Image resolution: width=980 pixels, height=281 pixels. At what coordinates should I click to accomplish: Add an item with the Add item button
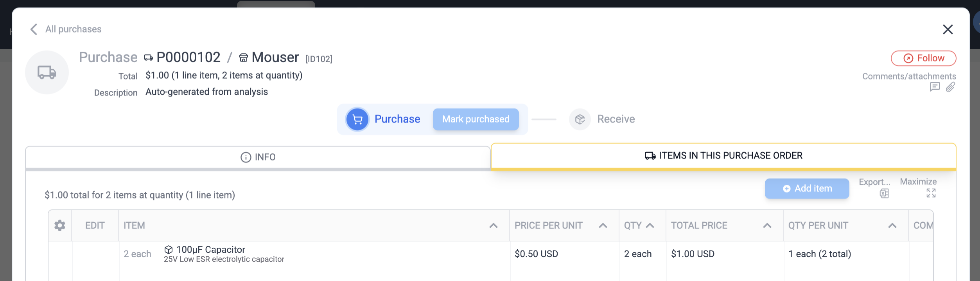[806, 188]
